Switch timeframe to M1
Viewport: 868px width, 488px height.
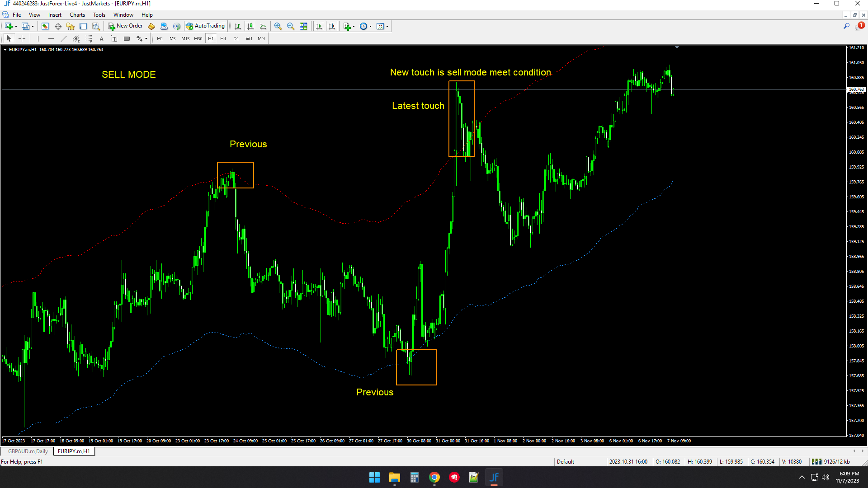pyautogui.click(x=160, y=39)
